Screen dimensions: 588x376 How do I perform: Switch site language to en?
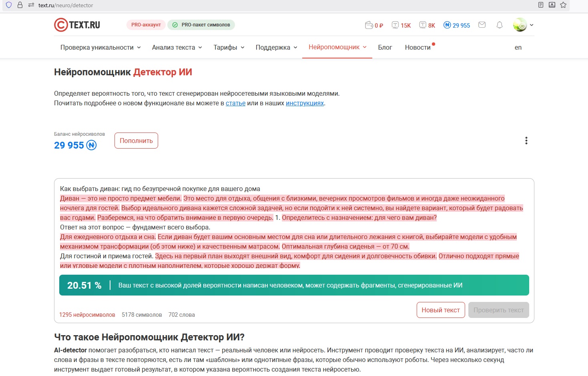[x=518, y=47]
